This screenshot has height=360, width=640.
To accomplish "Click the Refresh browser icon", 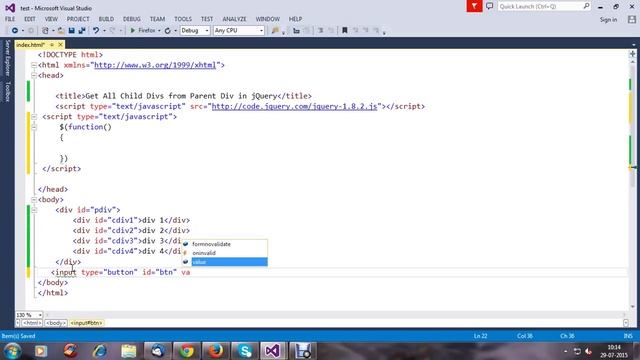I will click(168, 31).
